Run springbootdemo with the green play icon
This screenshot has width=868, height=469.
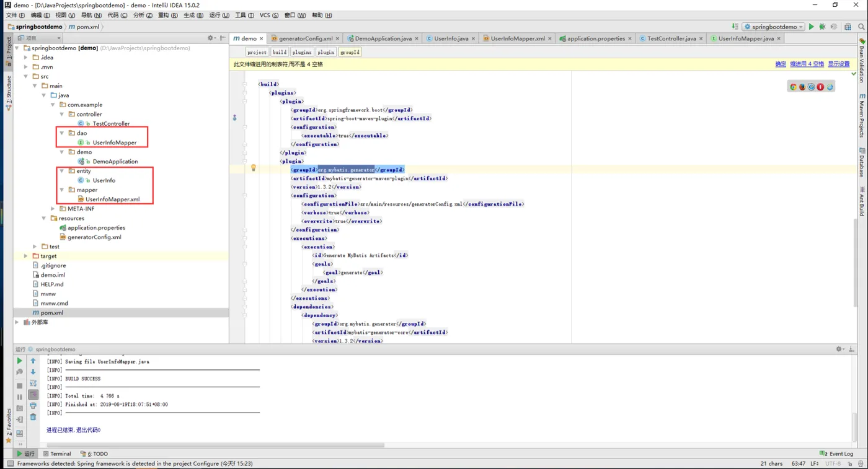[811, 27]
